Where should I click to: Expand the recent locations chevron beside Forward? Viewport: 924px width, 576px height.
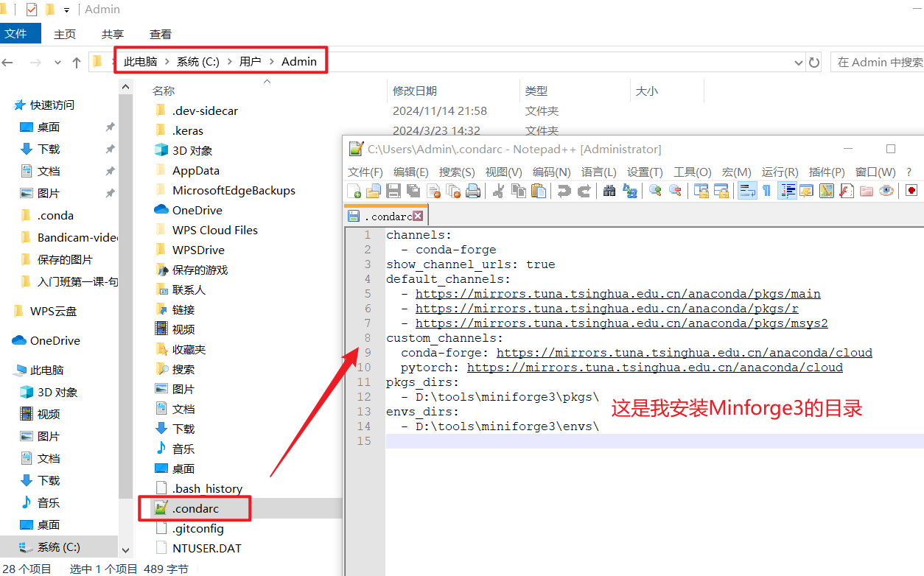coord(57,63)
